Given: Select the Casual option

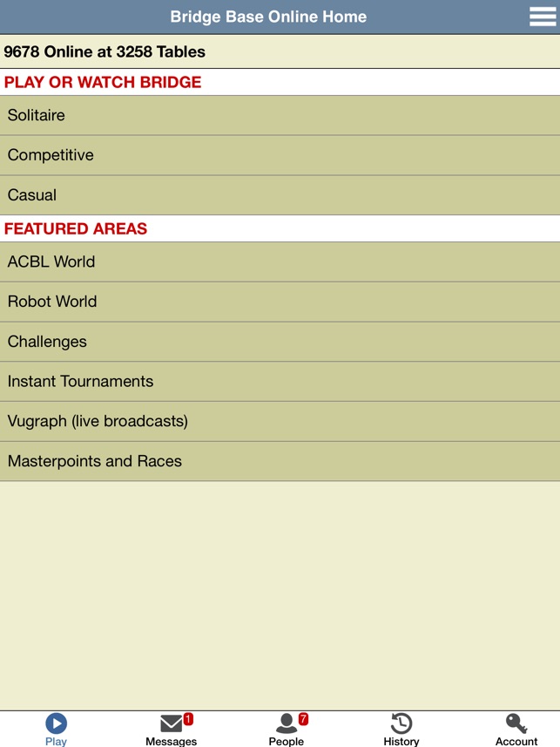Looking at the screenshot, I should coord(280,195).
